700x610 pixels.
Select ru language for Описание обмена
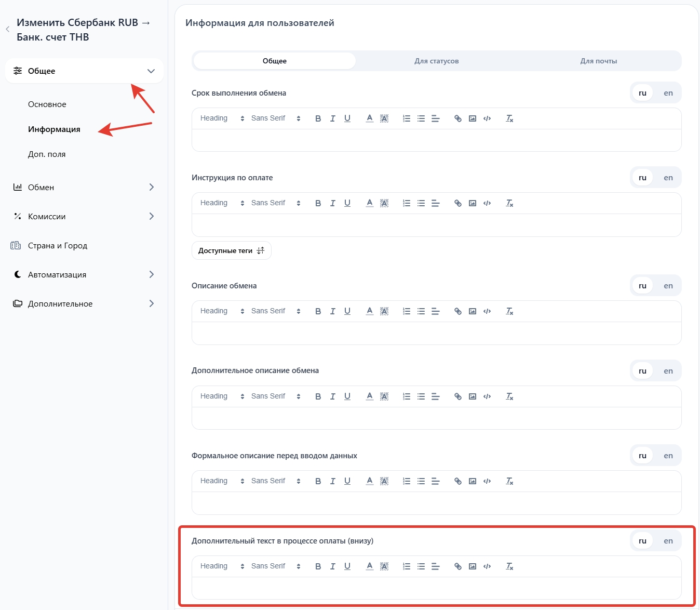[642, 286]
